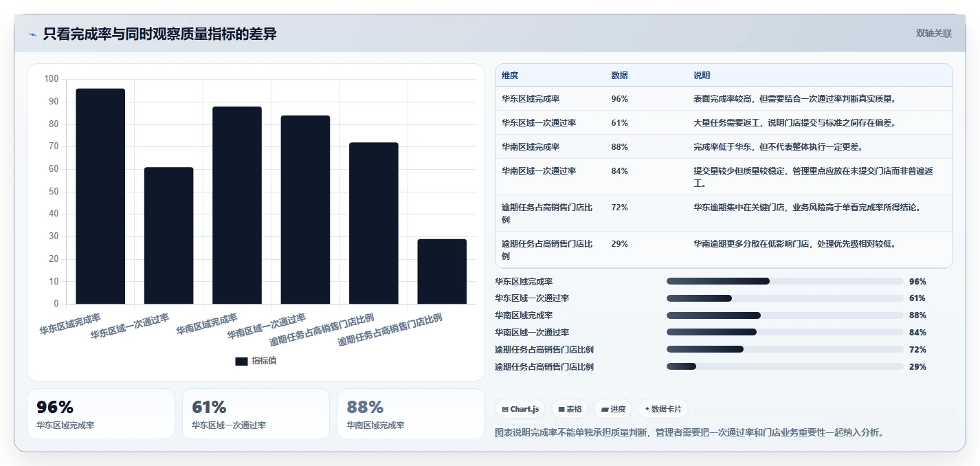Click the 华南区域一次通过率 bar at 84 in chart
This screenshot has height=466, width=980.
(x=305, y=210)
